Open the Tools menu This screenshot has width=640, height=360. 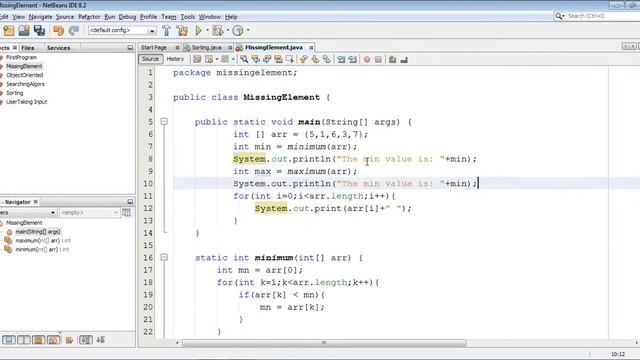point(187,17)
